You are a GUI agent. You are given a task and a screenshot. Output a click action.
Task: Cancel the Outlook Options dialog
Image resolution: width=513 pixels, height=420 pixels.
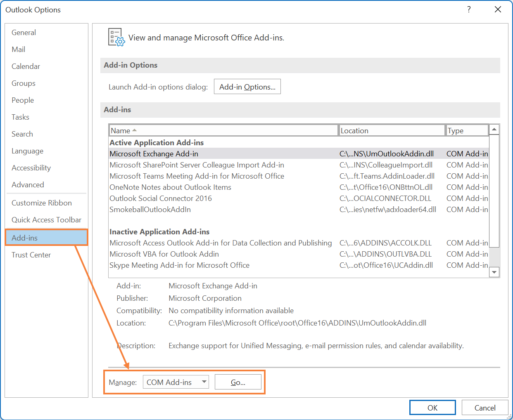pyautogui.click(x=484, y=408)
